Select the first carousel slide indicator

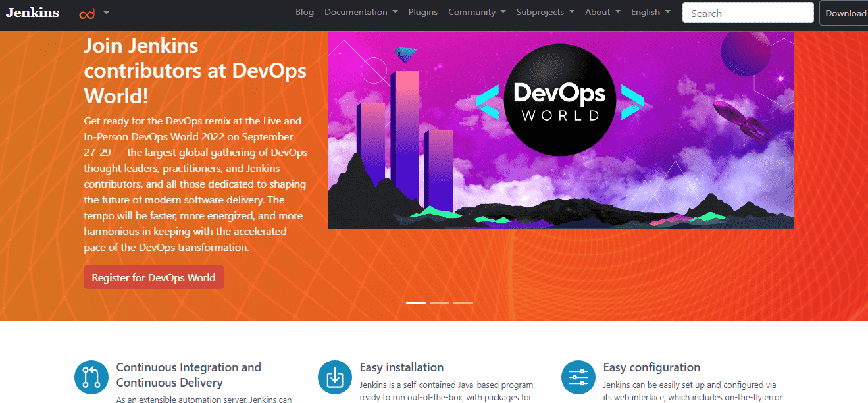416,302
